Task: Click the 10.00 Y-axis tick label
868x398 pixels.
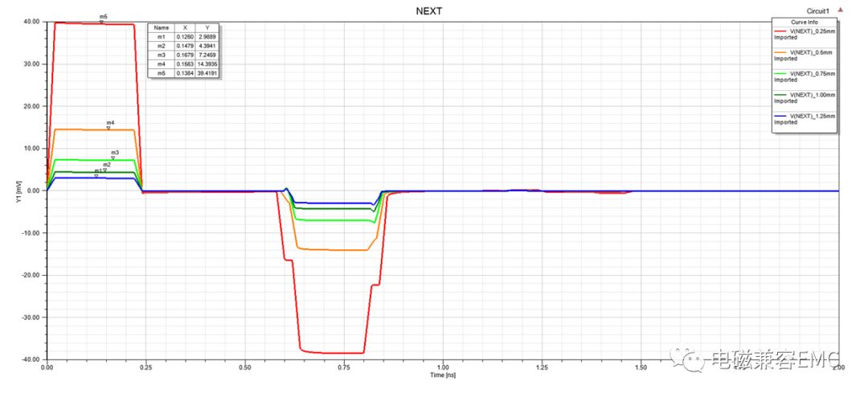Action: [31, 149]
